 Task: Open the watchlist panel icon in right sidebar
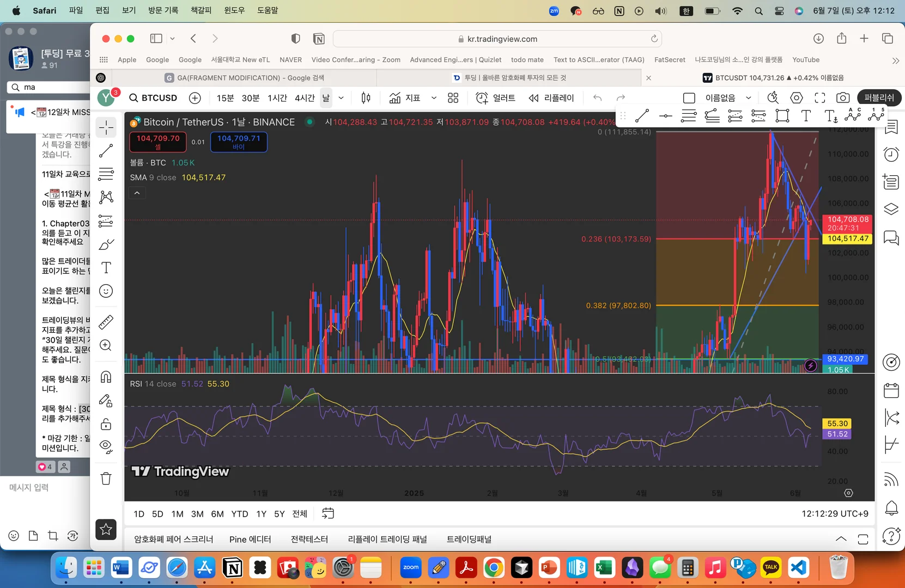[x=891, y=127]
